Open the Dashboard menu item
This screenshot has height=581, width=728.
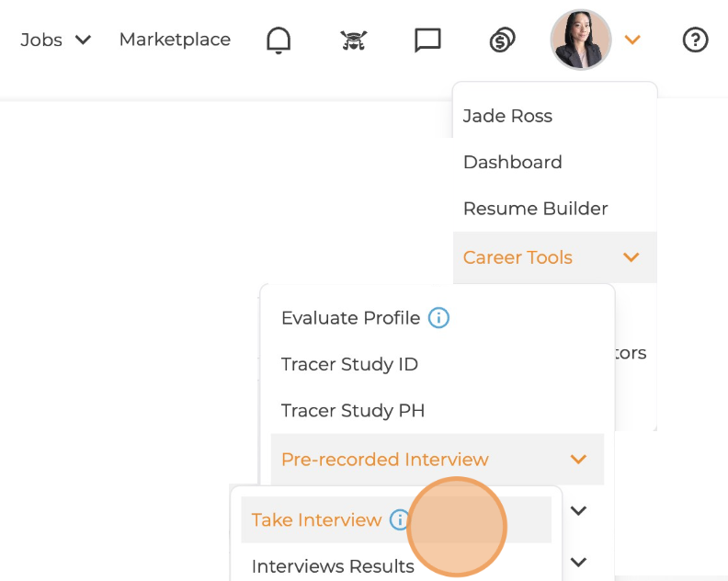click(512, 162)
